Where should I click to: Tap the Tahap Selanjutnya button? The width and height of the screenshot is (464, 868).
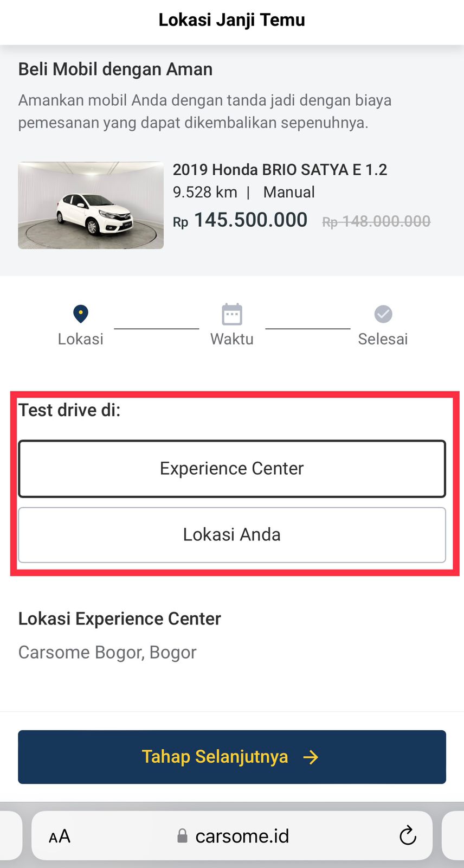coord(231,757)
